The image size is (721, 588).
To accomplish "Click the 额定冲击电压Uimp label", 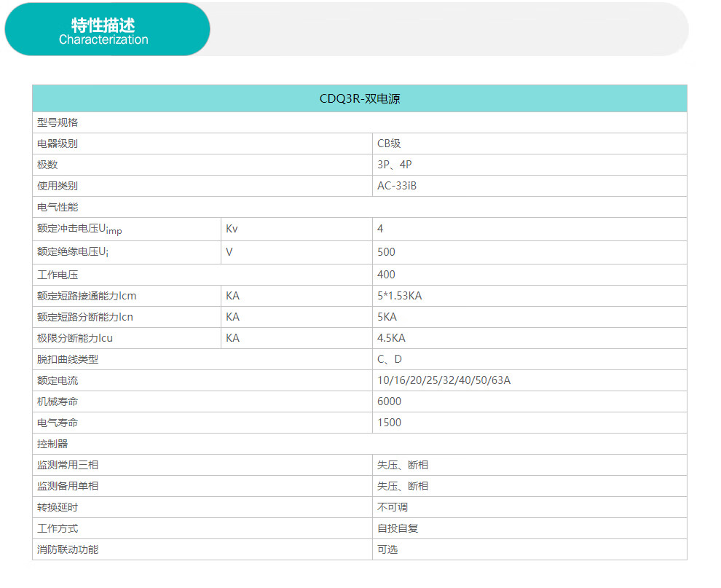I will pos(79,229).
